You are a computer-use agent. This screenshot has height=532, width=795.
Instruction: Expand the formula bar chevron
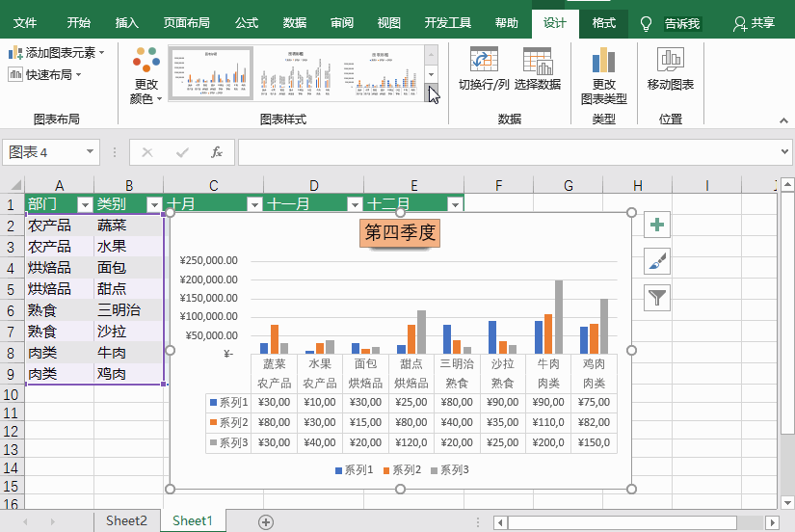tap(784, 151)
